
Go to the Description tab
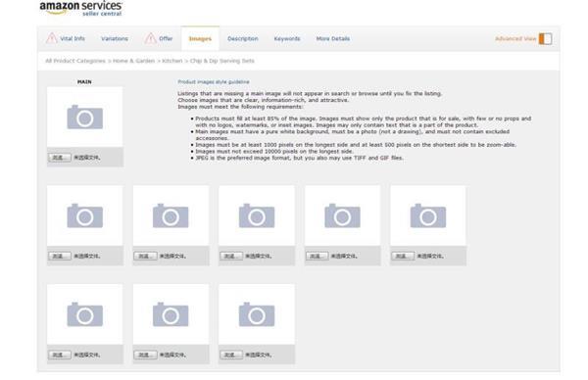[x=243, y=38]
